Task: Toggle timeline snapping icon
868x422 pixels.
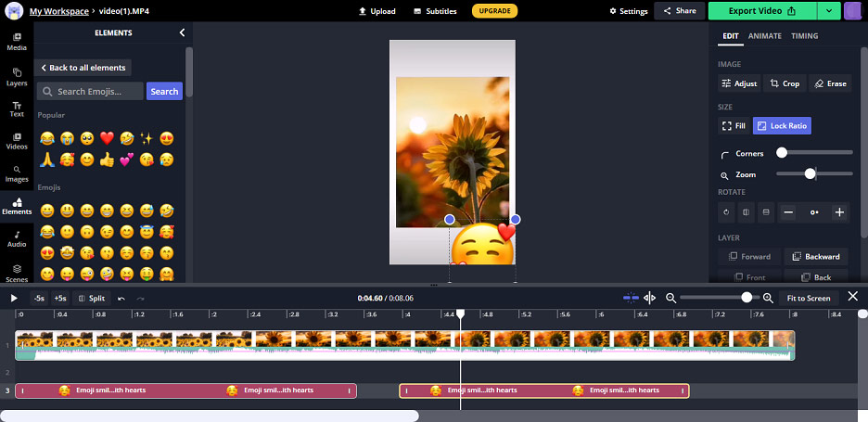Action: pyautogui.click(x=631, y=298)
